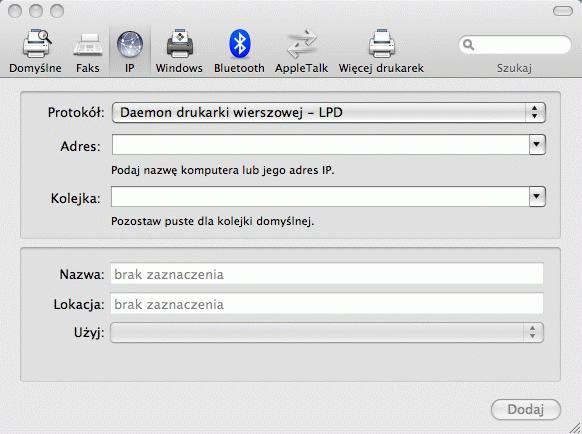Open the Domyślne printer browser icon
The image size is (582, 434).
click(x=36, y=44)
